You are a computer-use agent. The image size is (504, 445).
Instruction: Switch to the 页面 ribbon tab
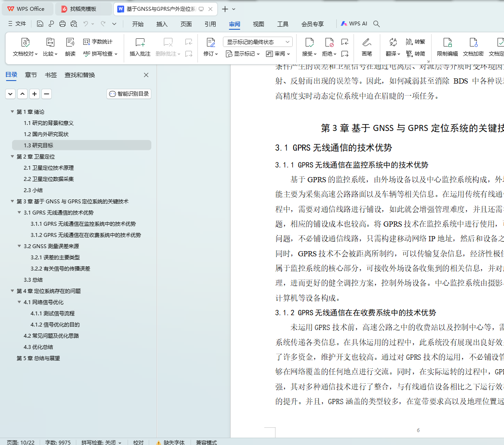[186, 24]
